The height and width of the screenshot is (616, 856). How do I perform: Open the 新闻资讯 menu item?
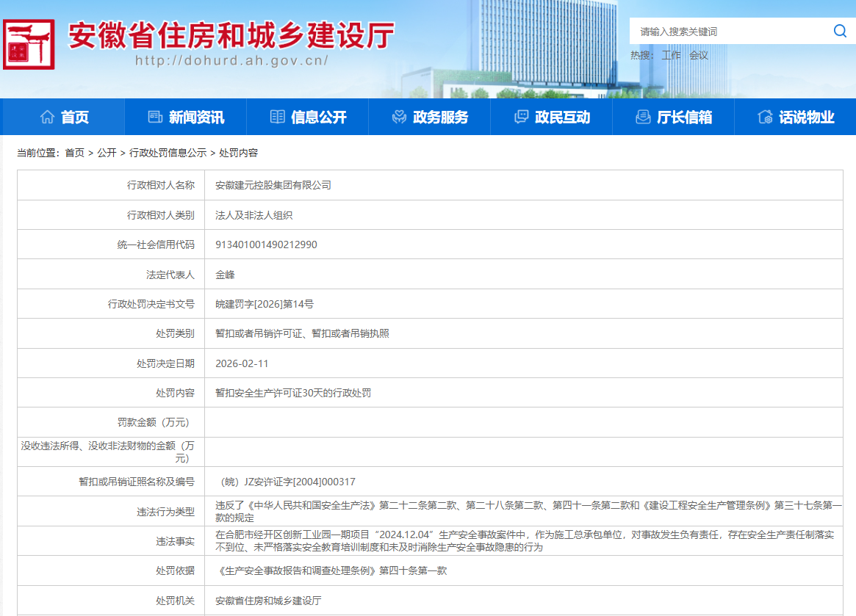point(196,117)
